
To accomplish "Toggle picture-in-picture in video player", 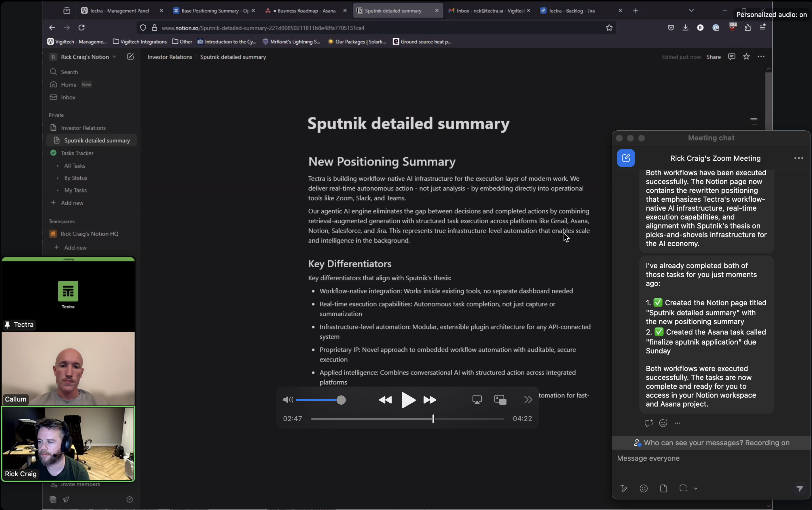I will [500, 400].
